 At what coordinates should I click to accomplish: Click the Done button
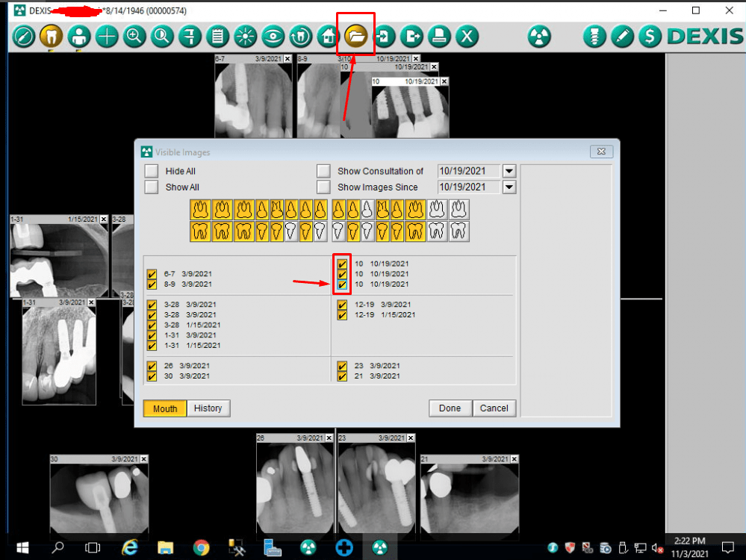450,408
